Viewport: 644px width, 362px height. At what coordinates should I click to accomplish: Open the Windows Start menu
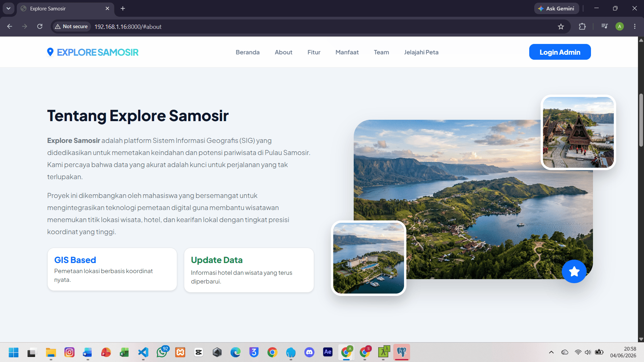tap(13, 352)
